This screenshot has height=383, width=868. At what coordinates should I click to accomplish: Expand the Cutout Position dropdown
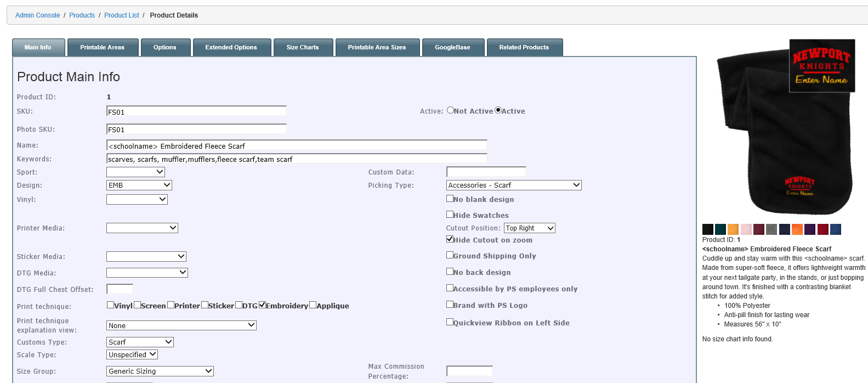(x=529, y=228)
